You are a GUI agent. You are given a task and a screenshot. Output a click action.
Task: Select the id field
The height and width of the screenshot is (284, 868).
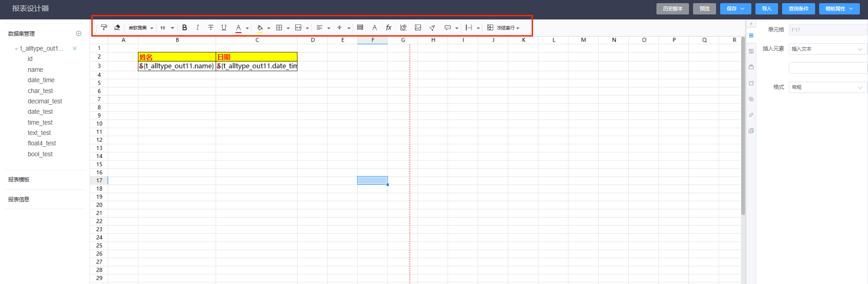pyautogui.click(x=30, y=59)
